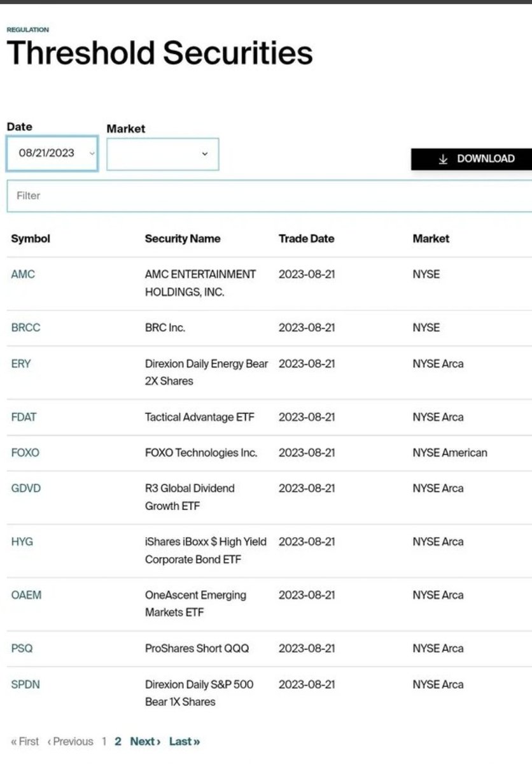
Task: Click the trade date in HYG row
Action: coord(307,542)
